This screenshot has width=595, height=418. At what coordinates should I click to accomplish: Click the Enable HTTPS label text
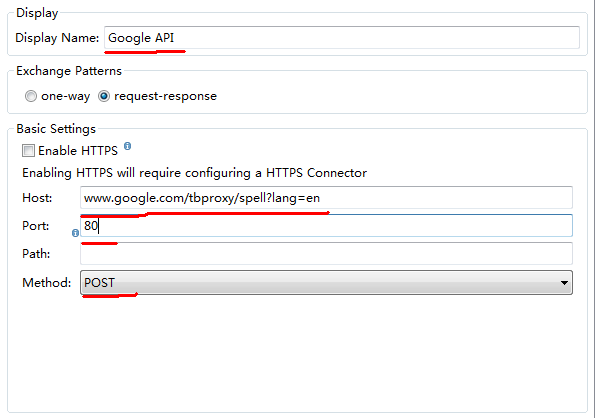(x=78, y=151)
